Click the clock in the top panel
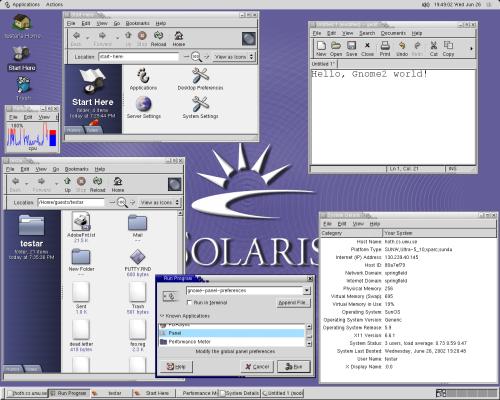This screenshot has height=400, width=500. [x=457, y=4]
